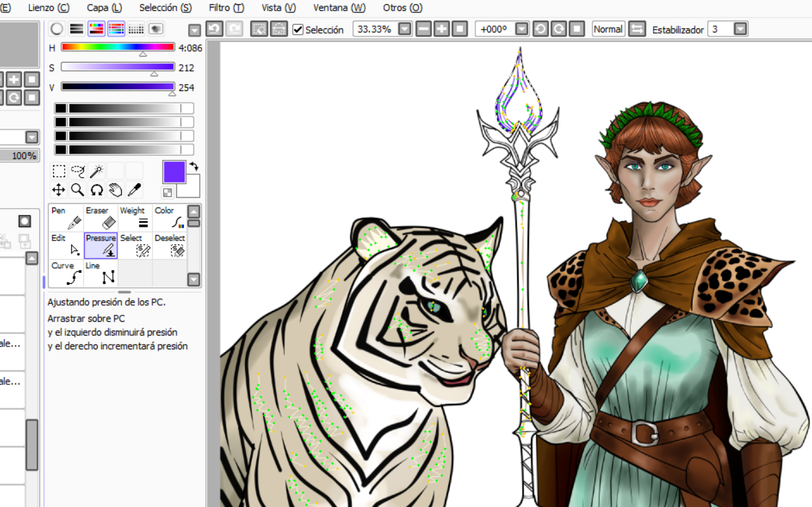Select the Edit control point tool

point(66,245)
